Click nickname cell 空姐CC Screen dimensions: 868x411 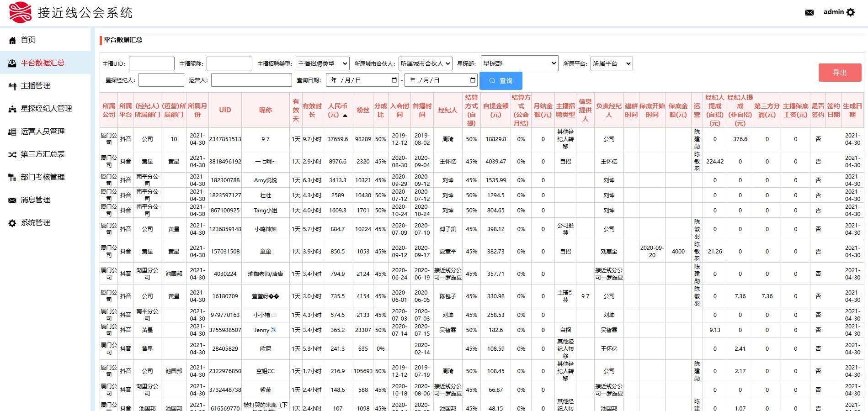[x=266, y=371]
